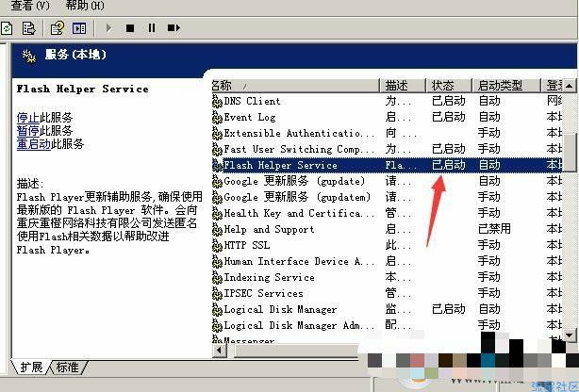
Task: Click the gear icon beside Event Log
Action: click(217, 118)
